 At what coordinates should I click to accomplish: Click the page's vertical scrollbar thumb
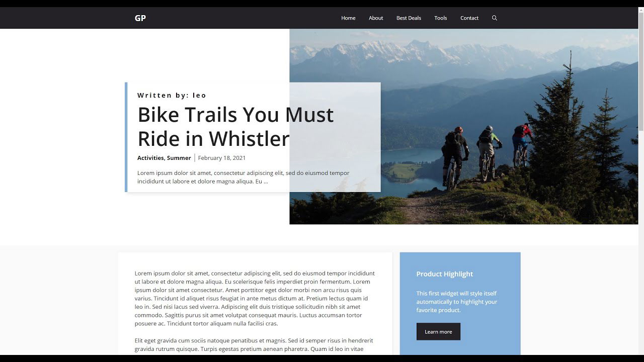coord(641,70)
